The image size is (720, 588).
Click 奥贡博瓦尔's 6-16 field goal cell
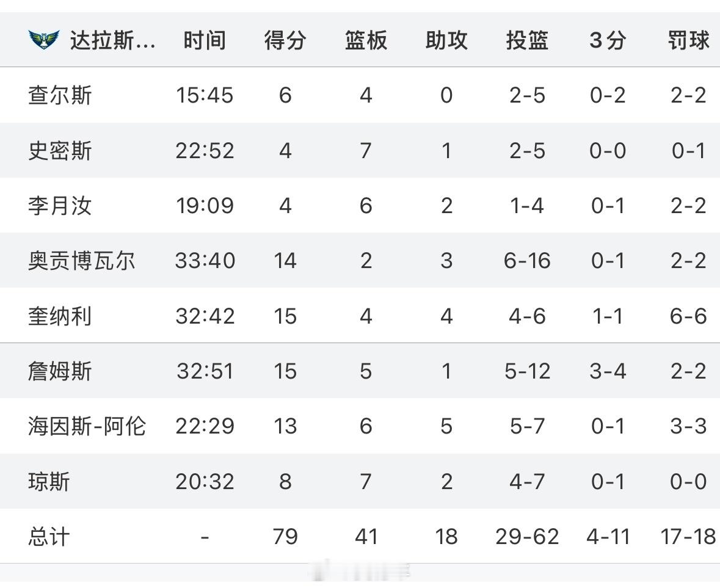527,261
